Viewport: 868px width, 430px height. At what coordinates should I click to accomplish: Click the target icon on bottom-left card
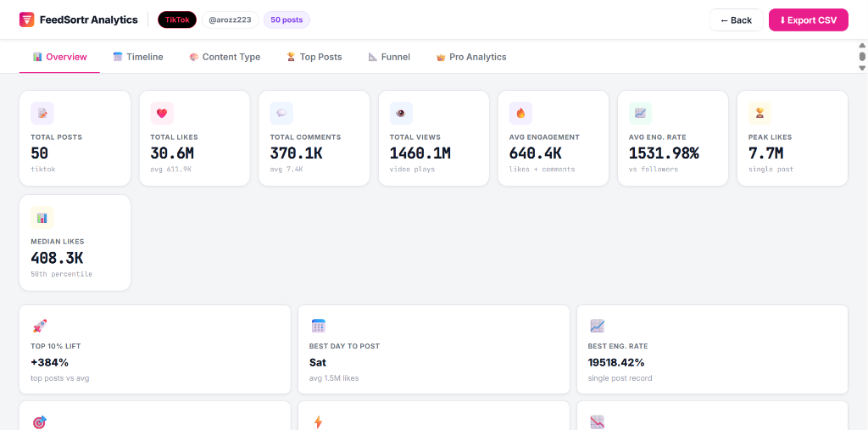[39, 422]
